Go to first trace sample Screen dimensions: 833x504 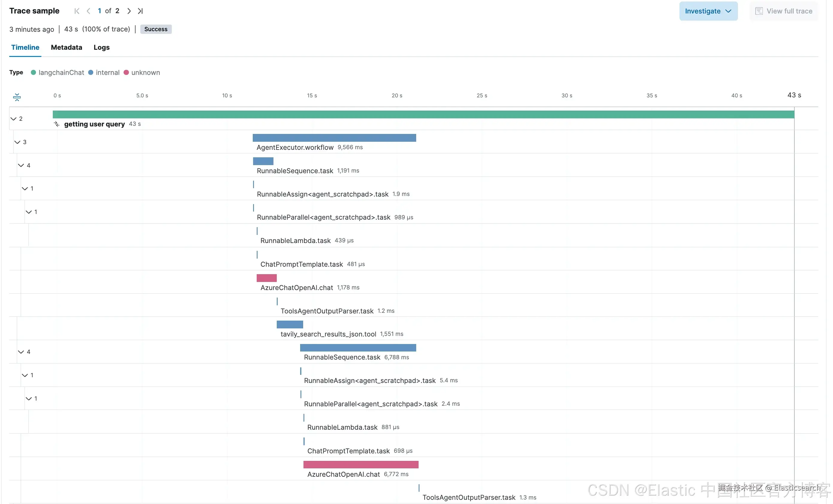coord(77,11)
